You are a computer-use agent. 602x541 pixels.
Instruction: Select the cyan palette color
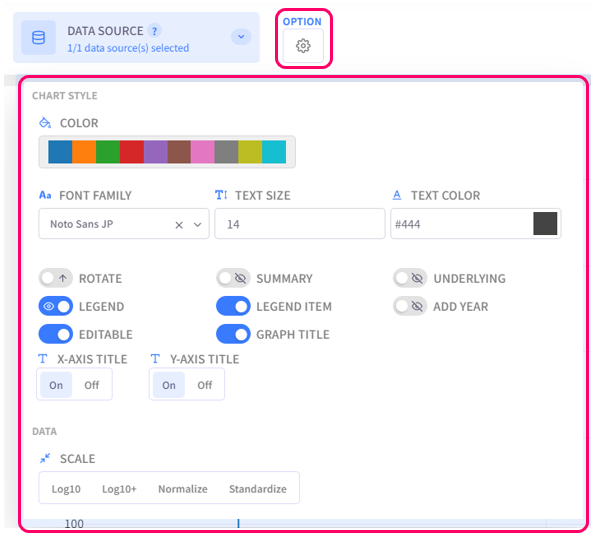pyautogui.click(x=274, y=152)
